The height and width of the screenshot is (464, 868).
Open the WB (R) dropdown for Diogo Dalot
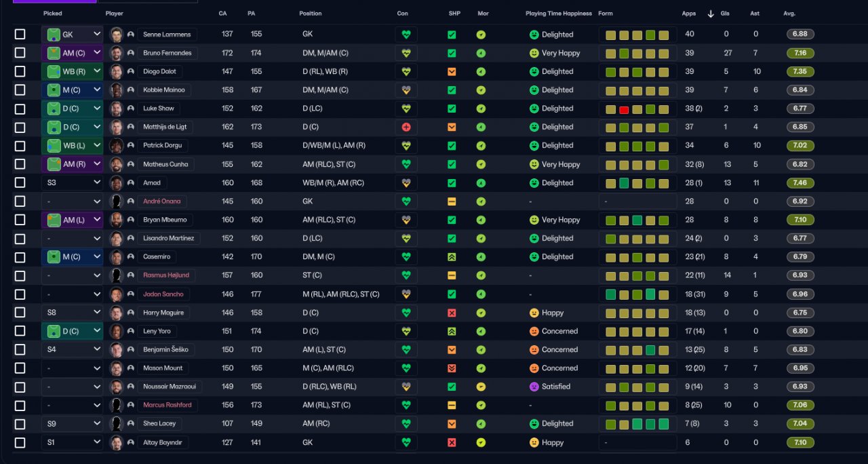72,71
